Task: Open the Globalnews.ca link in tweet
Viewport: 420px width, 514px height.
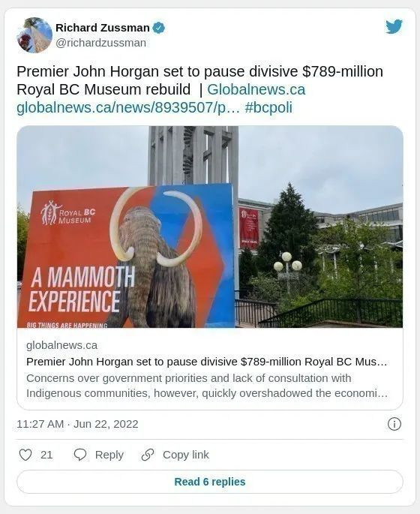Action: click(256, 89)
